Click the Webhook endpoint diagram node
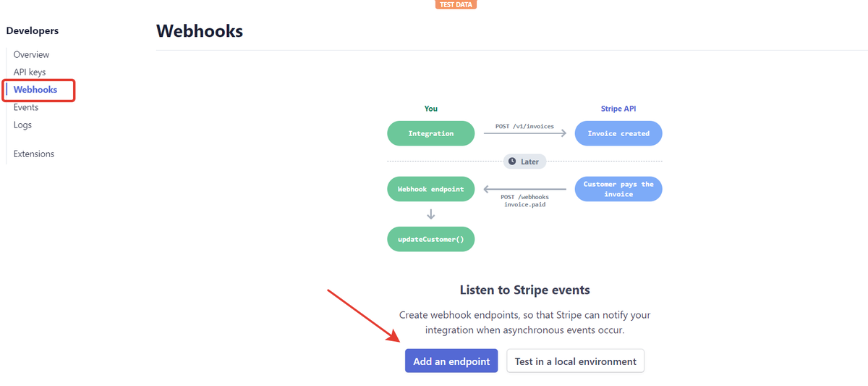 pos(431,189)
